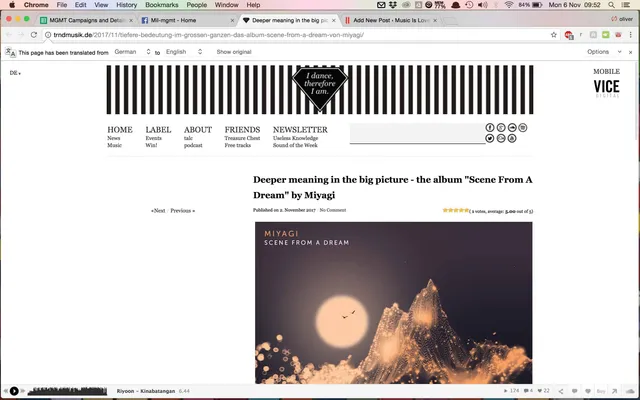Screen dimensions: 640x400
Task: Open the Facebook social icon
Action: pos(490,128)
